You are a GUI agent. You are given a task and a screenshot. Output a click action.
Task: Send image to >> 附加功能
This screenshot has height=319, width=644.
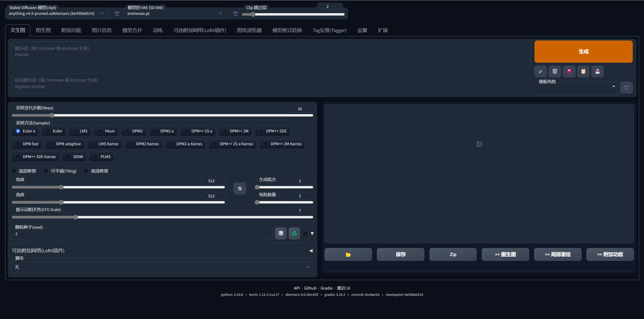click(610, 255)
